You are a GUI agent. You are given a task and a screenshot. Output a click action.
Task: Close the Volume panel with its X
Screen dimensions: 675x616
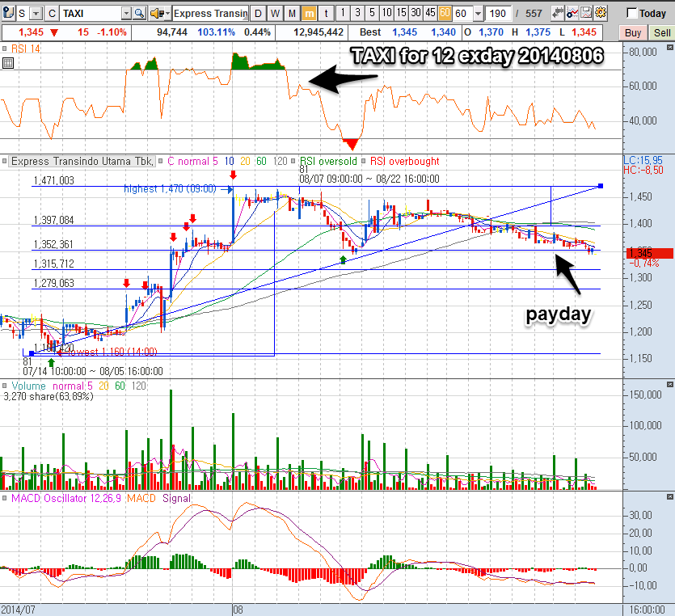tap(670, 384)
